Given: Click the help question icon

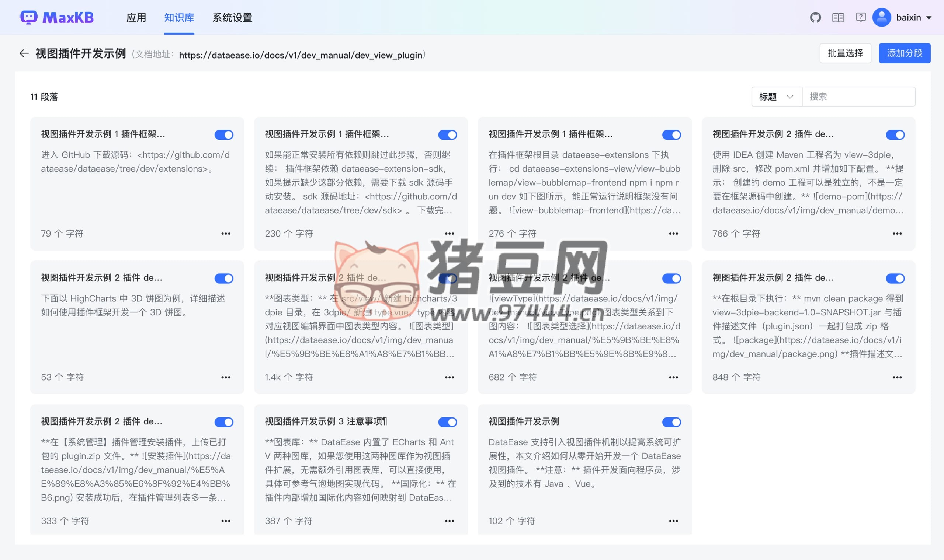Looking at the screenshot, I should 861,17.
